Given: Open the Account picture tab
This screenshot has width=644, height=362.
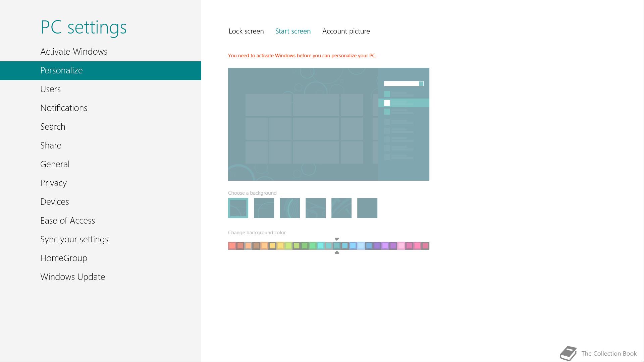Looking at the screenshot, I should (x=346, y=31).
